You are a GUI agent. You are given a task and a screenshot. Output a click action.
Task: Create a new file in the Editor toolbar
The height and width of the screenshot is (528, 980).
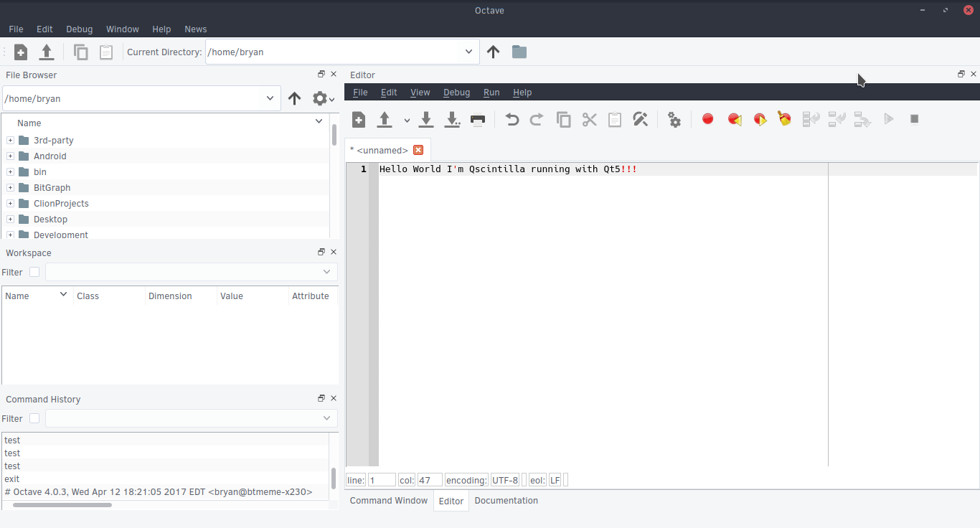pyautogui.click(x=359, y=120)
